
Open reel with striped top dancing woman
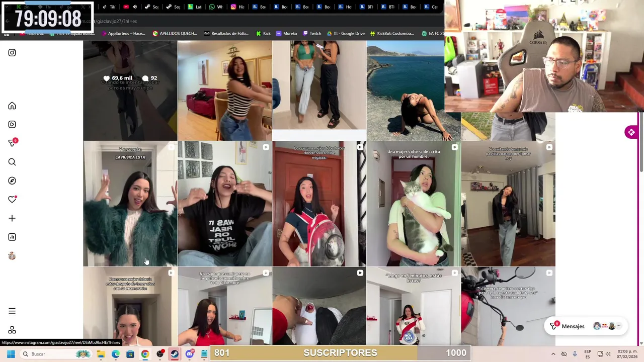[224, 90]
